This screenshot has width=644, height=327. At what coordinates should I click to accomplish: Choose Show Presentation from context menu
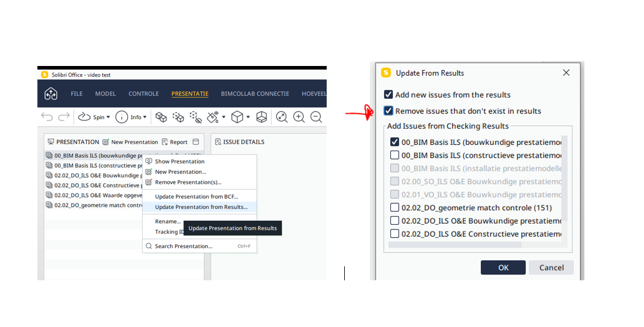200,161
